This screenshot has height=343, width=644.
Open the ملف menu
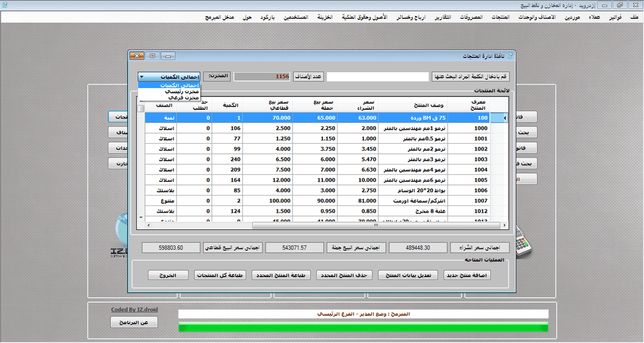click(x=634, y=17)
